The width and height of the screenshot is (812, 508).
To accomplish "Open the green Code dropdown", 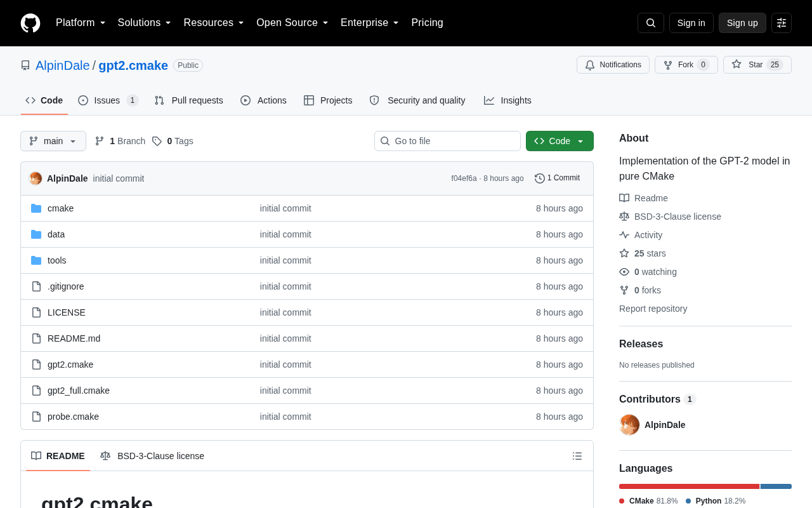I will tap(560, 141).
